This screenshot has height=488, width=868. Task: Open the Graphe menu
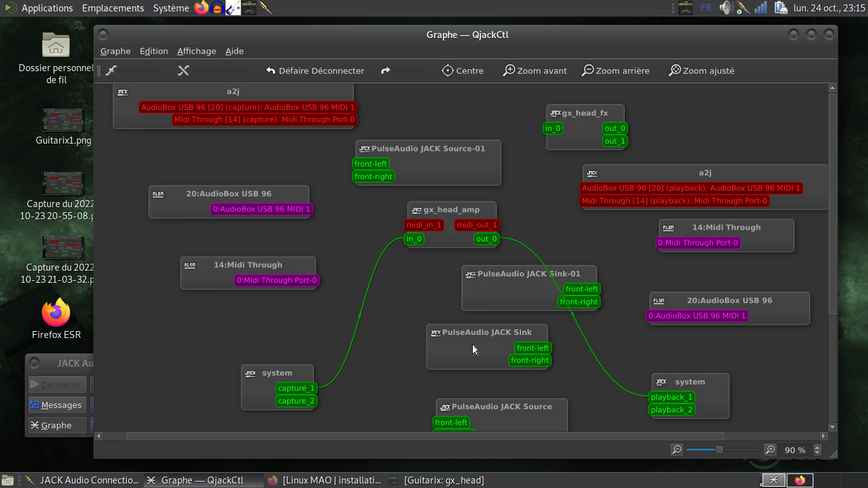[x=115, y=51]
